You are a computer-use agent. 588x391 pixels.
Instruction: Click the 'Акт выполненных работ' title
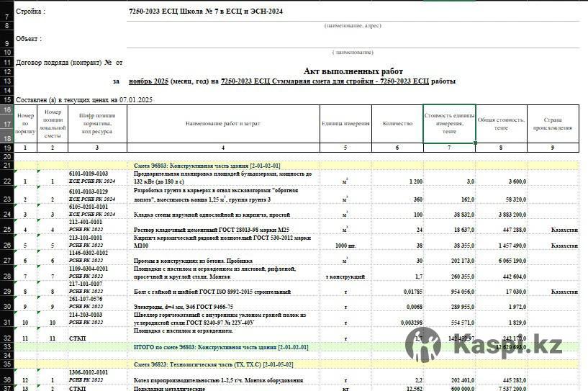pos(353,71)
